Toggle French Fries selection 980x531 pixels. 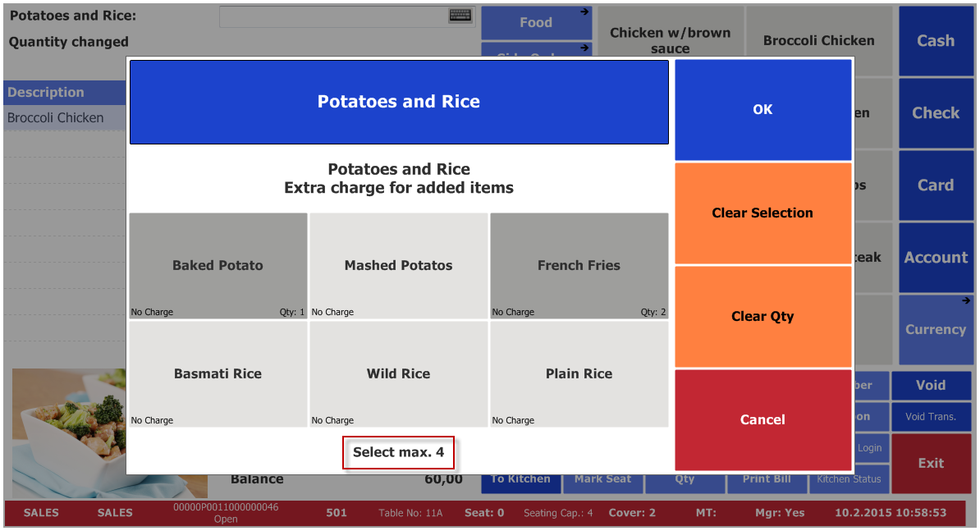tap(579, 265)
